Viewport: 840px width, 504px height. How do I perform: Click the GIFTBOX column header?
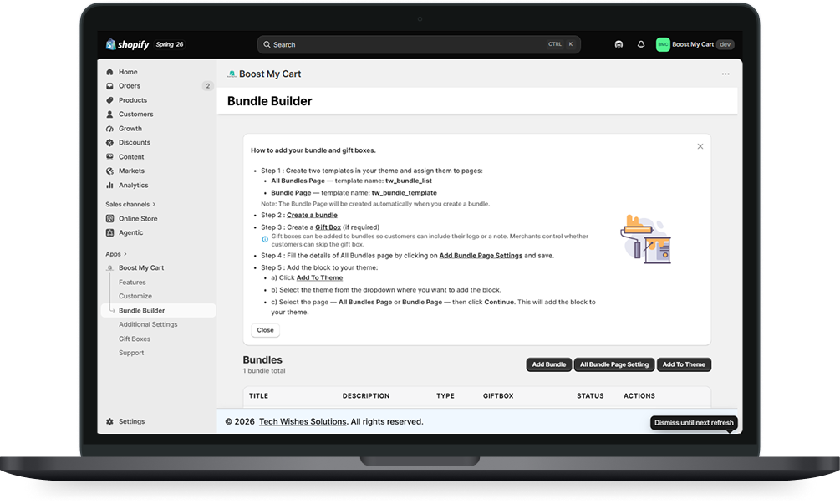click(498, 396)
